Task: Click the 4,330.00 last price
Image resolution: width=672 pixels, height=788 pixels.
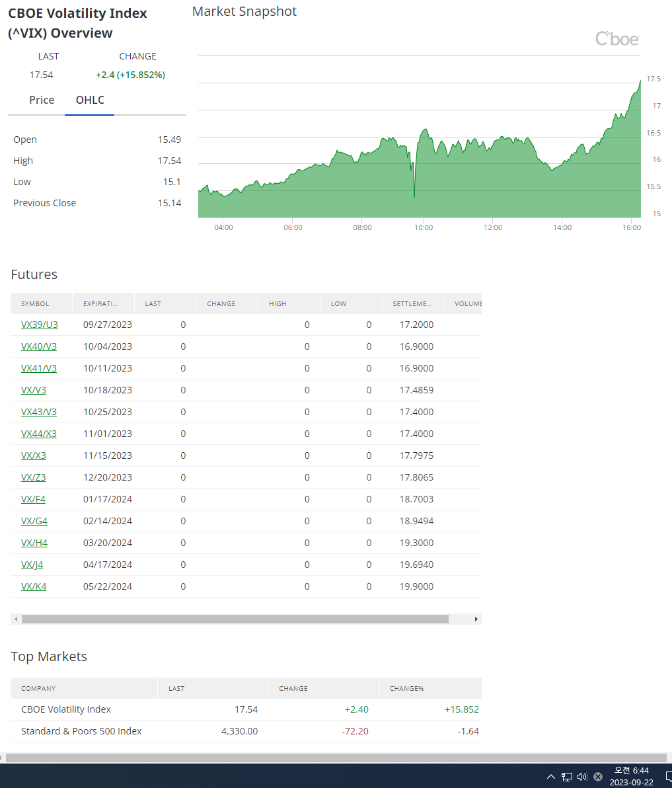Action: [240, 731]
